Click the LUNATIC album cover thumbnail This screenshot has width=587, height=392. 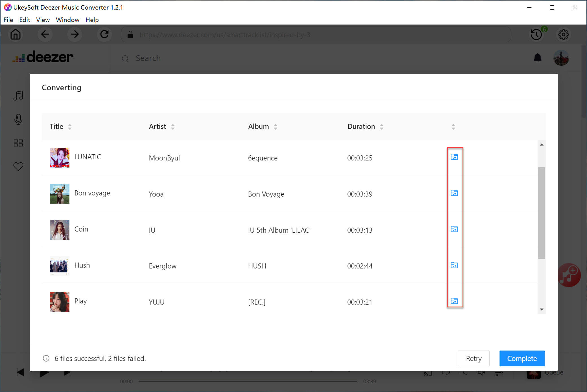tap(59, 158)
